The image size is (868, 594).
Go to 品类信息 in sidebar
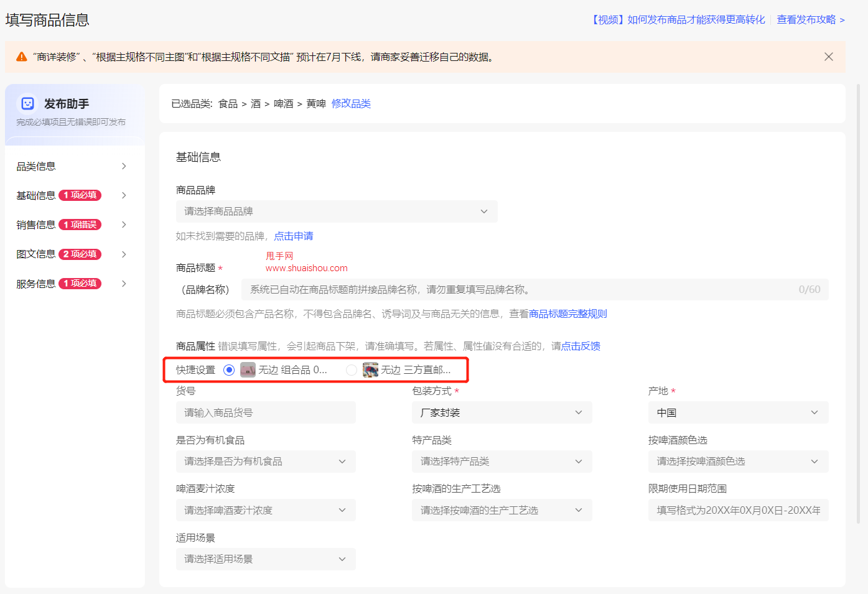coord(36,166)
